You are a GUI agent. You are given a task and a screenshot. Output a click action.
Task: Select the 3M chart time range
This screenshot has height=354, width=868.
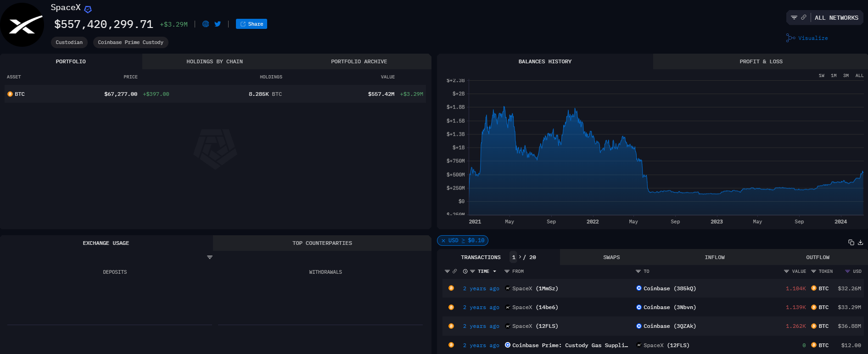[x=846, y=76]
